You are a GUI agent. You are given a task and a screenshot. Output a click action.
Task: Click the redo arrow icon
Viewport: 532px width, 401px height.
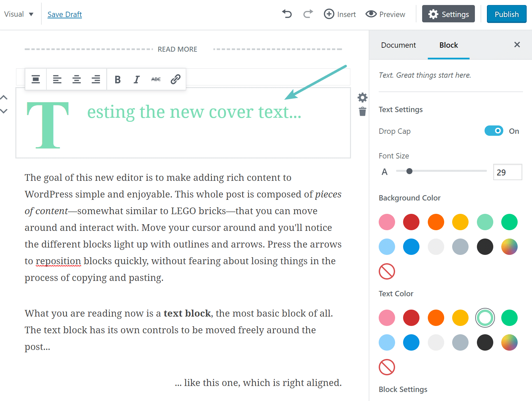(308, 14)
